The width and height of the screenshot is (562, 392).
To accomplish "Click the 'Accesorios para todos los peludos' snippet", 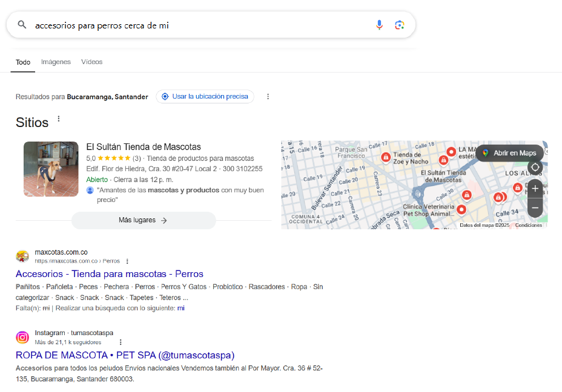I will pyautogui.click(x=169, y=373).
